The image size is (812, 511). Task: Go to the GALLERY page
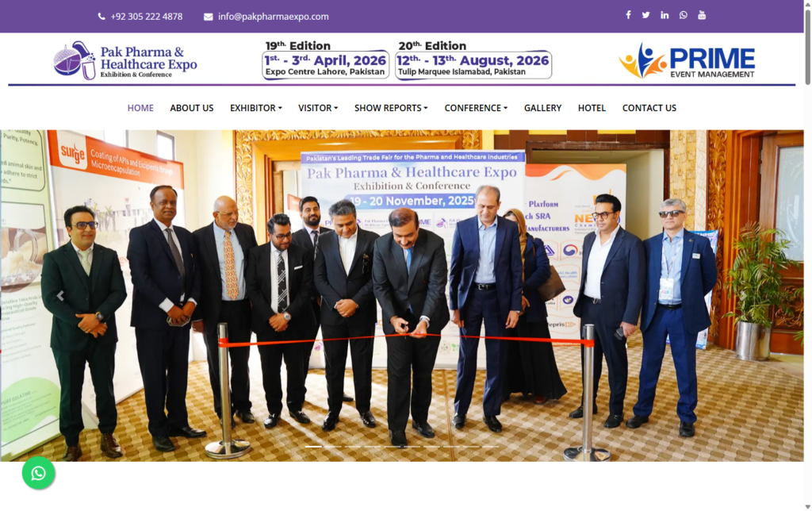pos(542,108)
